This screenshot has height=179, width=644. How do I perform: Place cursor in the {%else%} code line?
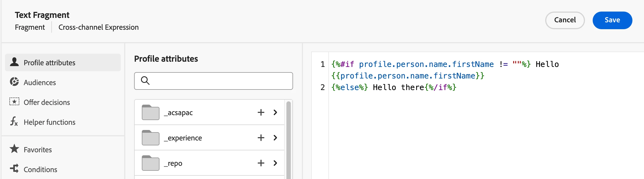(x=394, y=87)
